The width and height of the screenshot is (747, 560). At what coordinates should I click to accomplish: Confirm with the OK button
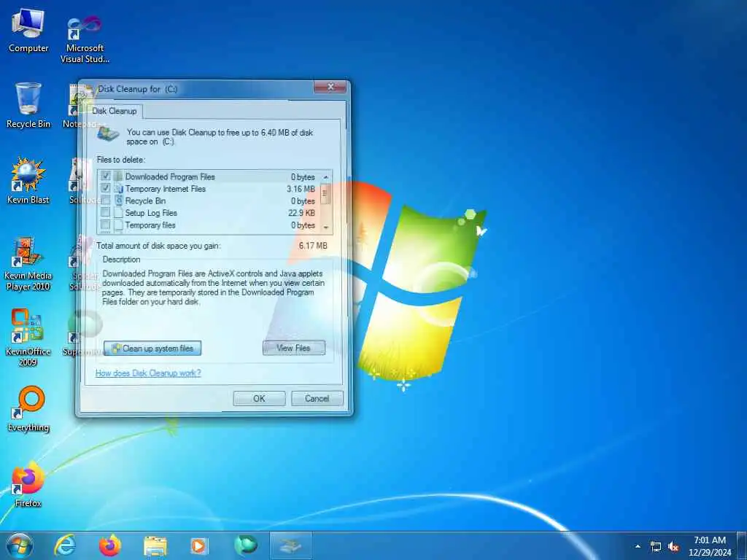[259, 398]
